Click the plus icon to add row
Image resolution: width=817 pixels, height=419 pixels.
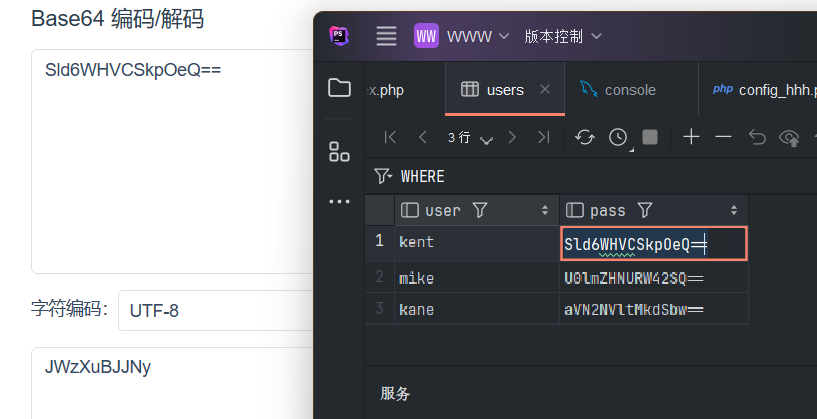[x=691, y=137]
